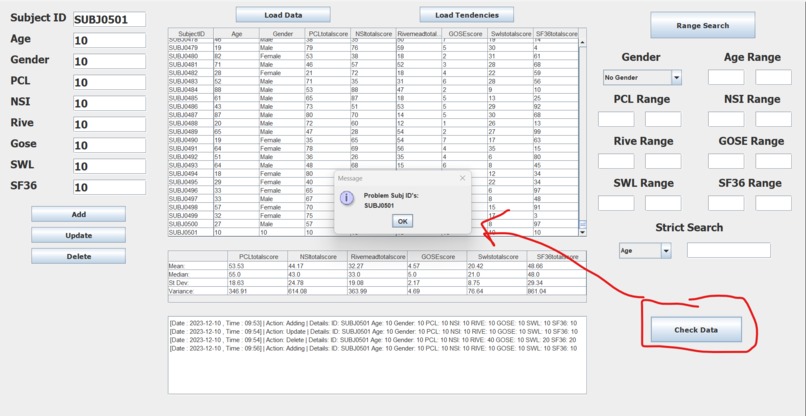Click the Range Search button
The image size is (806, 416).
pos(703,25)
